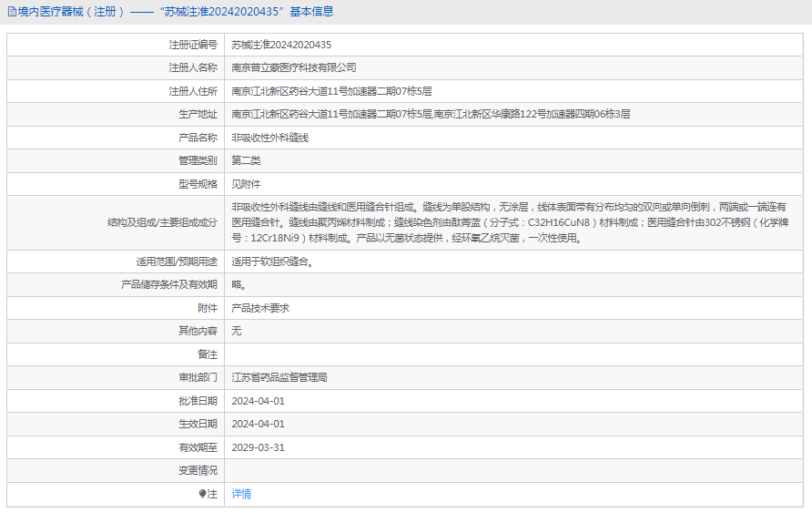Click the label 适用范围/预期用途
812x513 pixels.
pos(177,262)
